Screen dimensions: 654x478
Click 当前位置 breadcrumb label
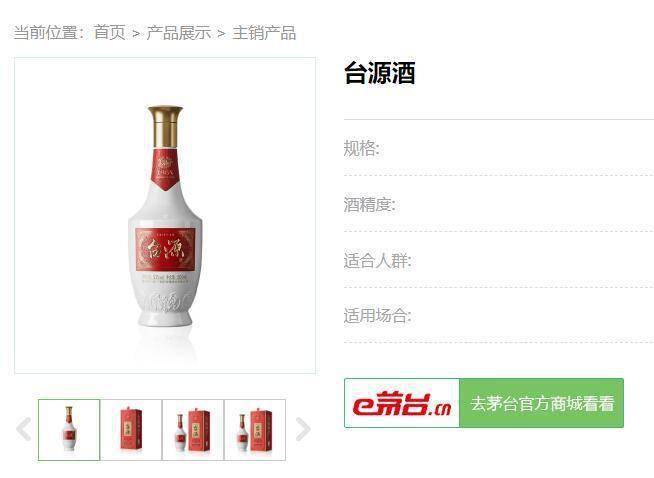(x=48, y=33)
